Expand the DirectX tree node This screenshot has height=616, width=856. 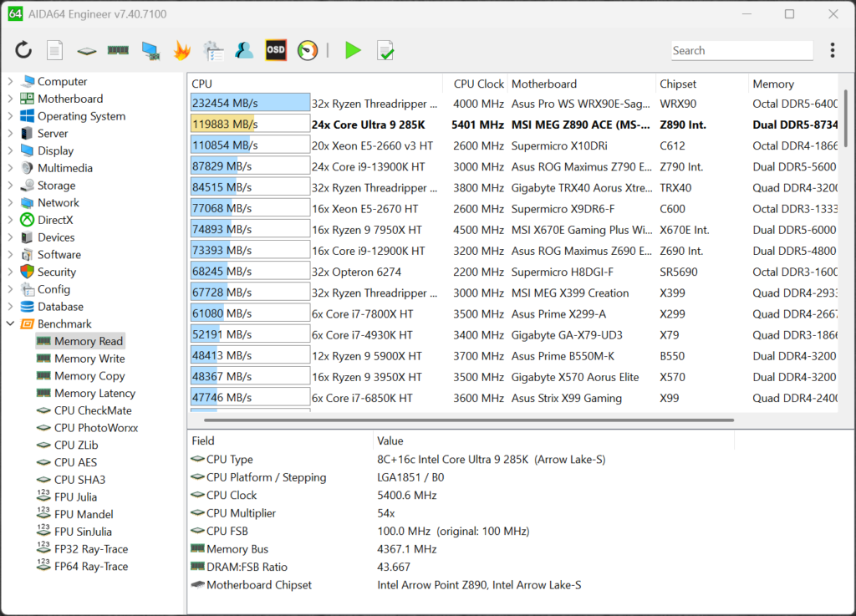(x=10, y=220)
